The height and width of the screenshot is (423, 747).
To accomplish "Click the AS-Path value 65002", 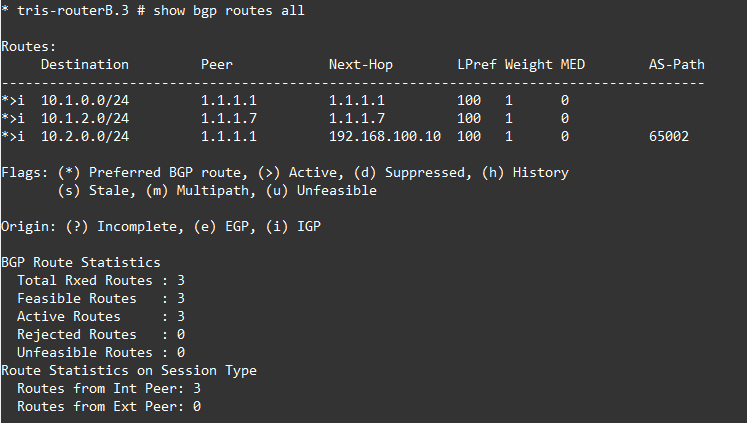I will click(x=668, y=137).
